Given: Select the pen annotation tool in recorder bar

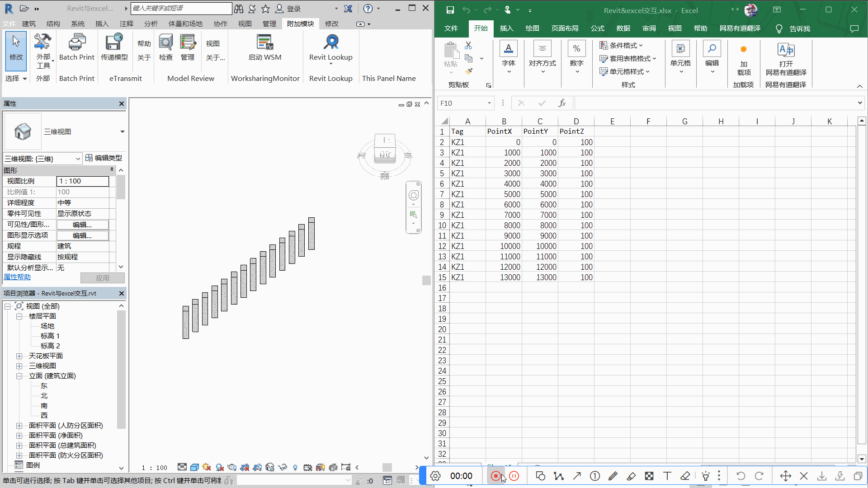Looking at the screenshot, I should (613, 476).
